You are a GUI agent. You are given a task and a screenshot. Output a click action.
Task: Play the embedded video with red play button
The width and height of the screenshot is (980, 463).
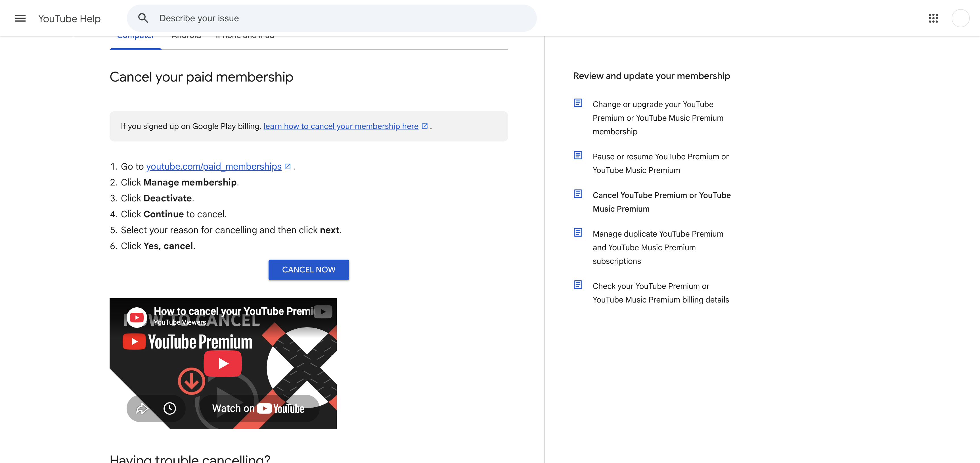tap(223, 364)
